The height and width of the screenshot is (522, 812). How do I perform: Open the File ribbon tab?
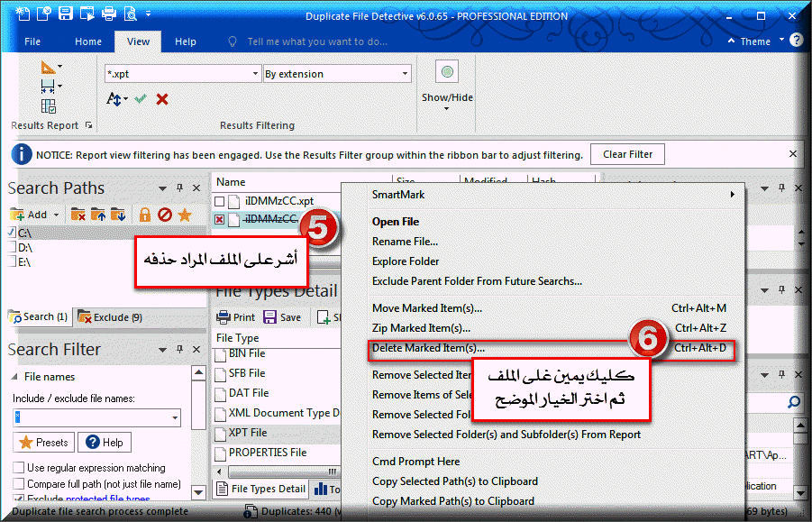(x=32, y=41)
